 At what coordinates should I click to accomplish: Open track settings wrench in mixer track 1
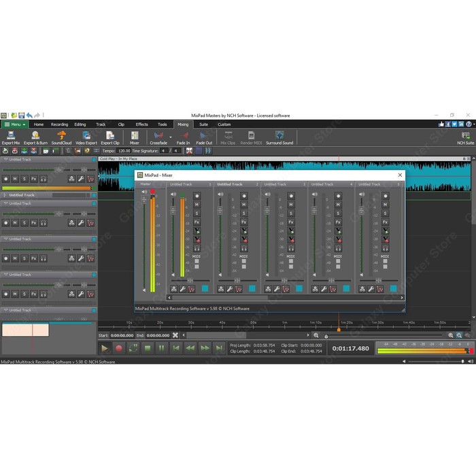tap(182, 289)
